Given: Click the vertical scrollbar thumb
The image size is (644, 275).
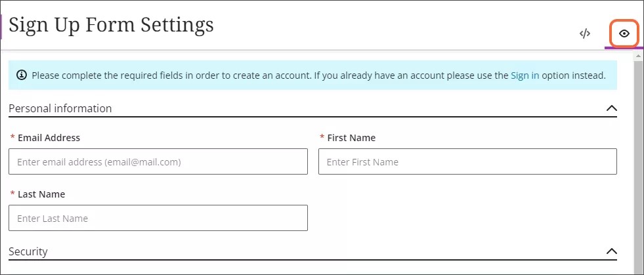Looking at the screenshot, I should tap(637, 164).
